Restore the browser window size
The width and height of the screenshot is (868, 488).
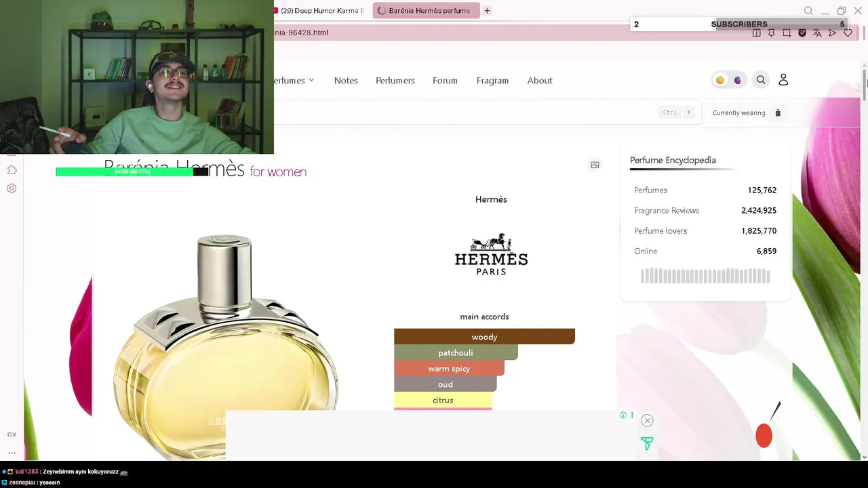(842, 11)
